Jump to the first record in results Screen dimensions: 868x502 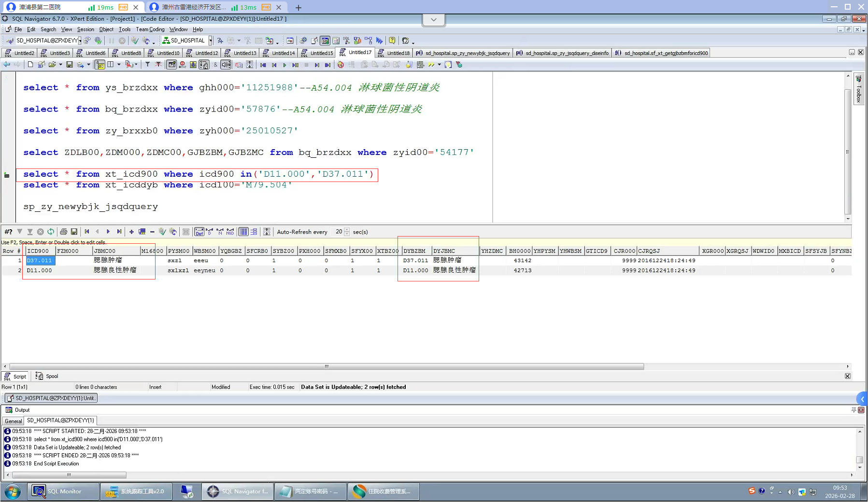[87, 232]
